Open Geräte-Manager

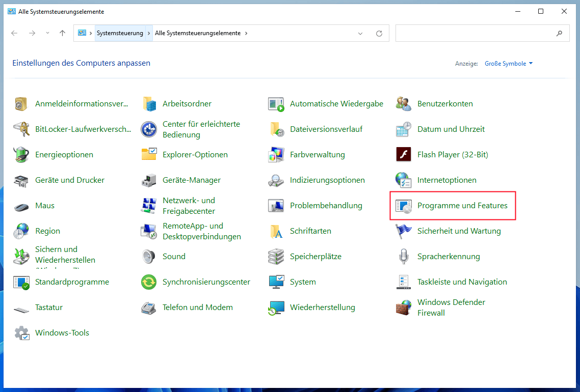191,180
